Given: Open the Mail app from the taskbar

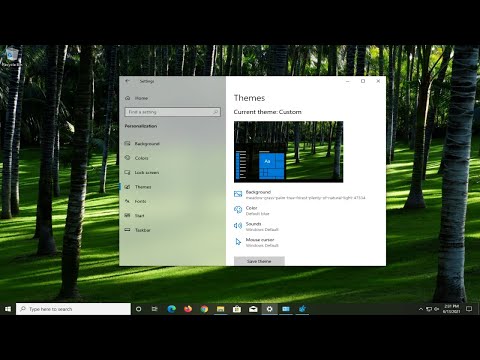Looking at the screenshot, I should click(253, 309).
